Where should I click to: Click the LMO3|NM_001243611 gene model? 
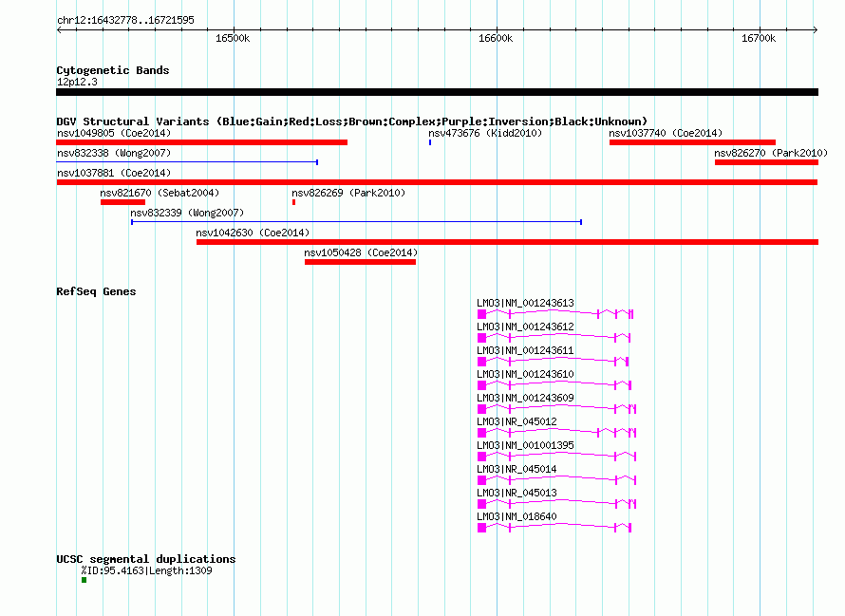click(553, 361)
